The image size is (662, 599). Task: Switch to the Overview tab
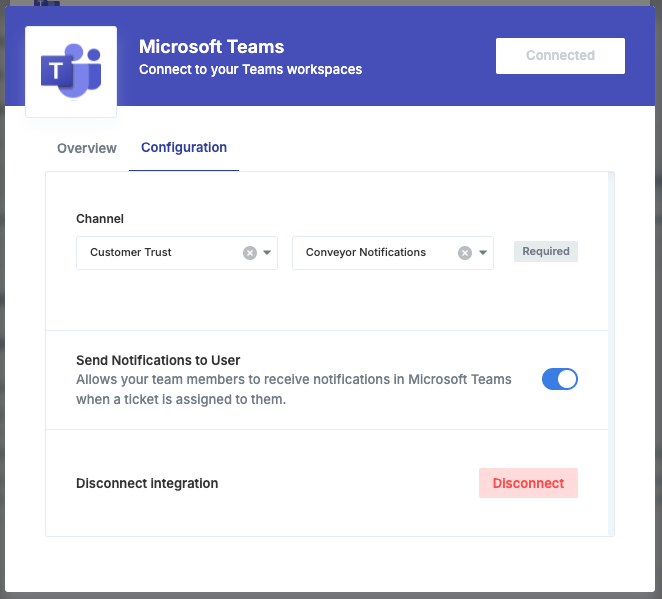87,148
